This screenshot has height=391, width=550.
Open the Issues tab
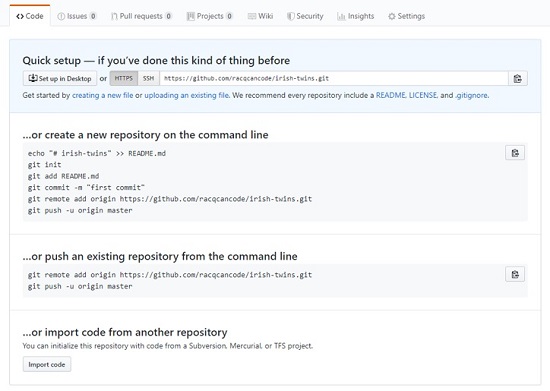[x=77, y=16]
